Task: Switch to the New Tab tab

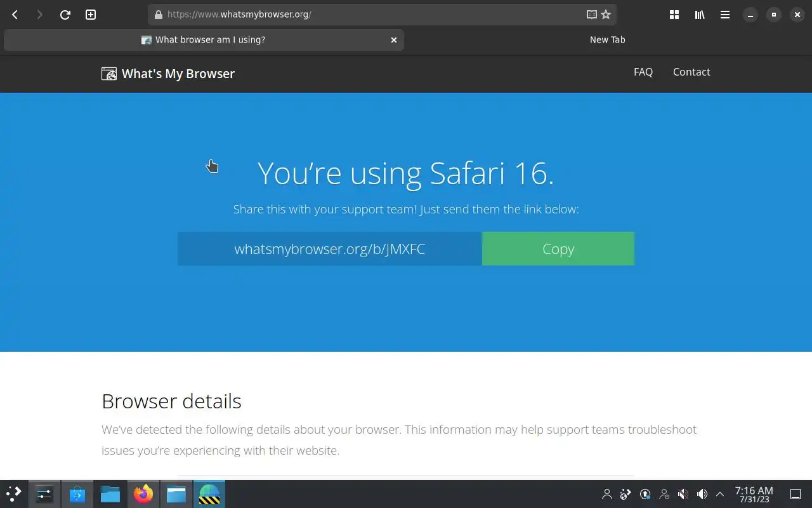Action: (x=608, y=40)
